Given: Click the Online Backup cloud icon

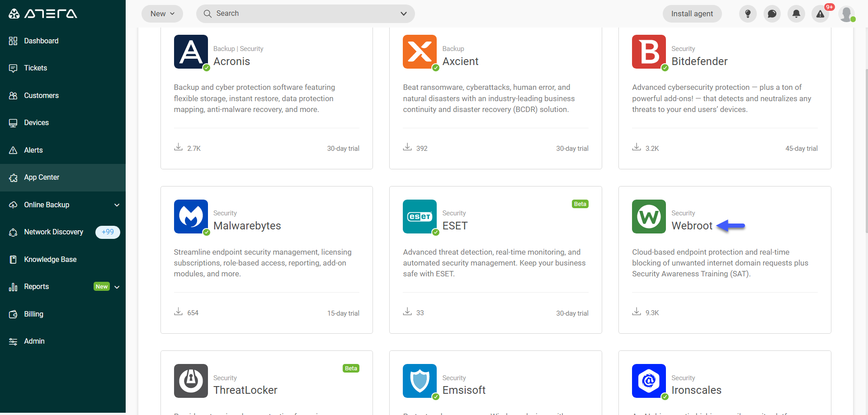Looking at the screenshot, I should click(13, 205).
